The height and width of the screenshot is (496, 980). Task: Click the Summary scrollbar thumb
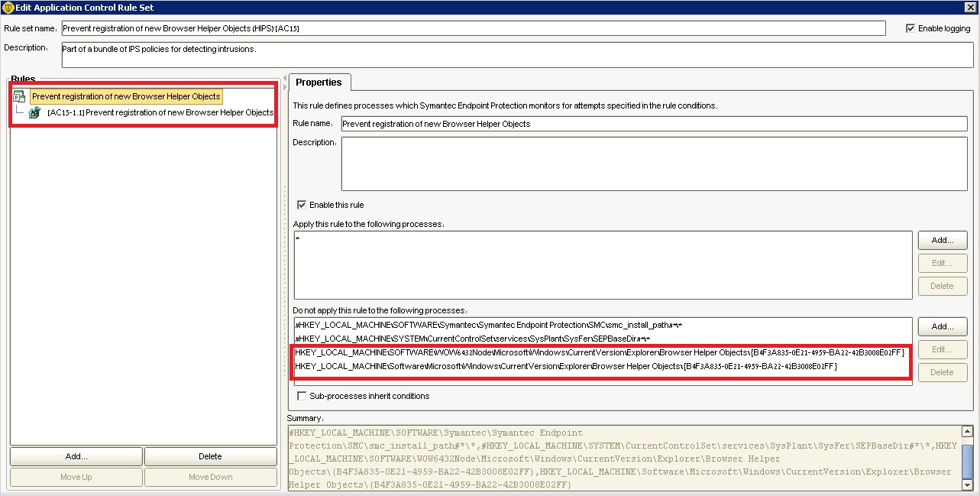click(x=968, y=460)
